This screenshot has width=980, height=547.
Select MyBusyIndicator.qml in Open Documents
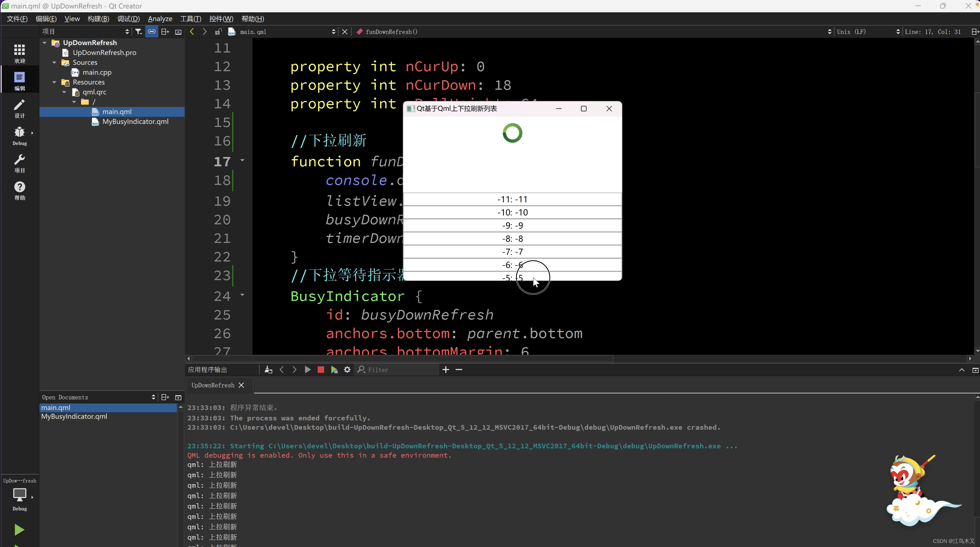[x=74, y=417]
